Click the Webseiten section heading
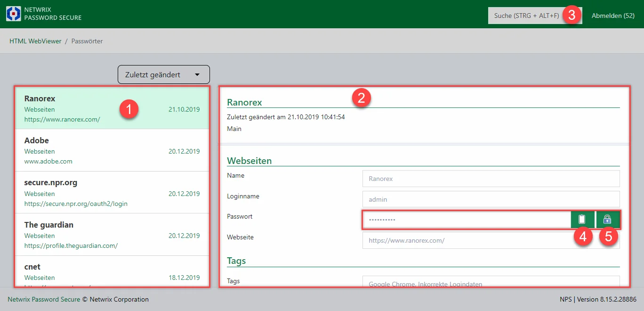Screen dimensions: 644x311 coord(250,161)
